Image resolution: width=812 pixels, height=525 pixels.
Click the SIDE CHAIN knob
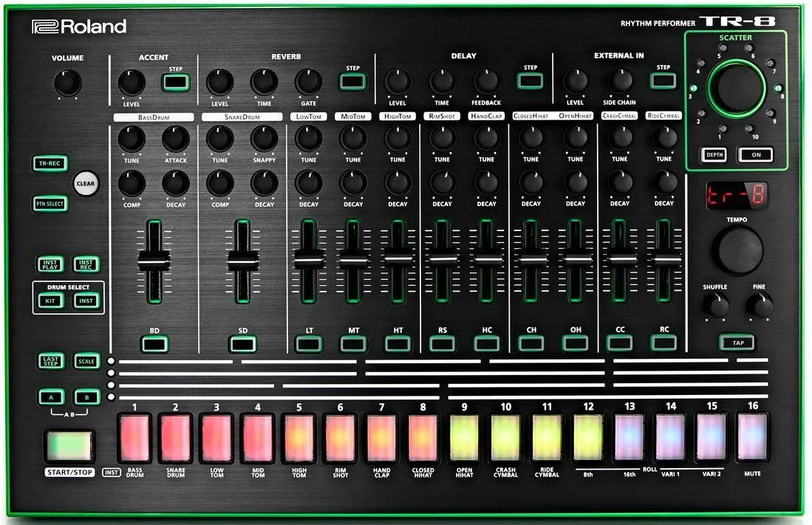[619, 80]
